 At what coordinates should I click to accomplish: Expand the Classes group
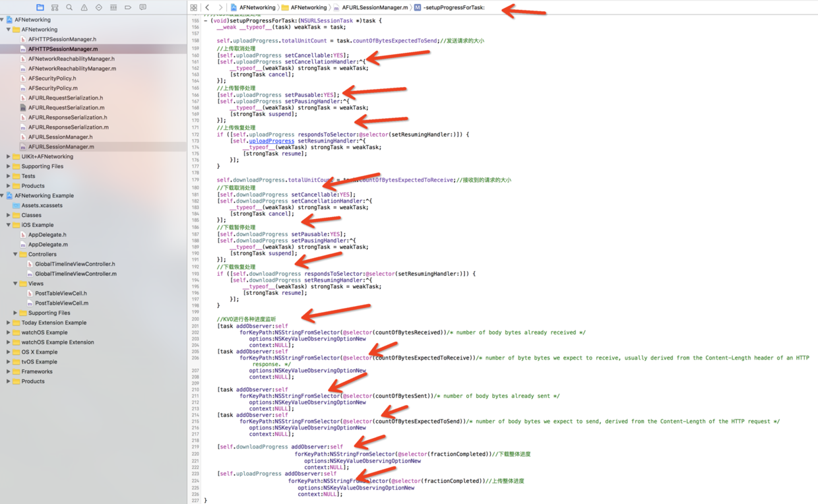tap(9, 215)
